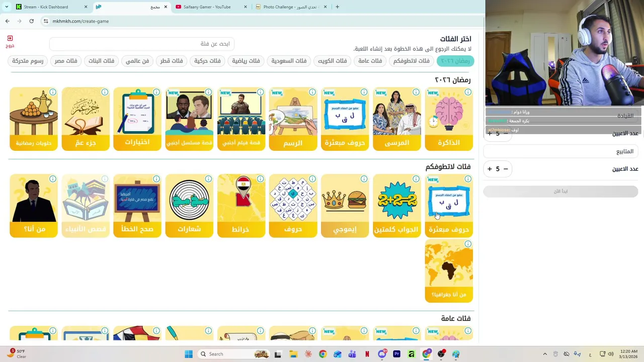Open Netflix from the taskbar
644x362 pixels.
(367, 354)
